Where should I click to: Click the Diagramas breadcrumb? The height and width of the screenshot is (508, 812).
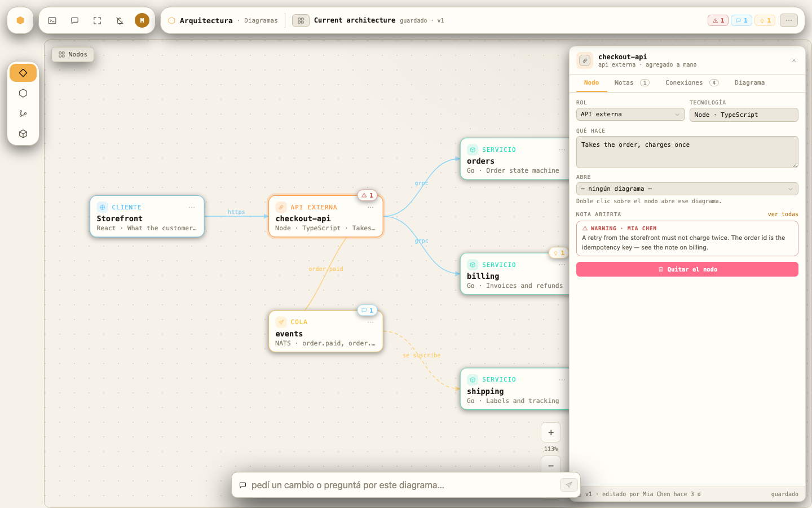pyautogui.click(x=261, y=21)
